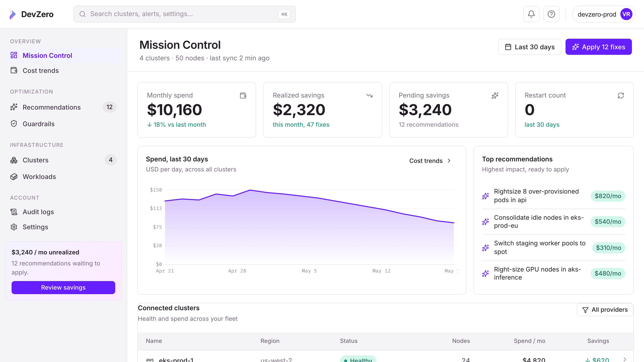
Task: Click the $820/mo savings badge
Action: [x=608, y=196]
